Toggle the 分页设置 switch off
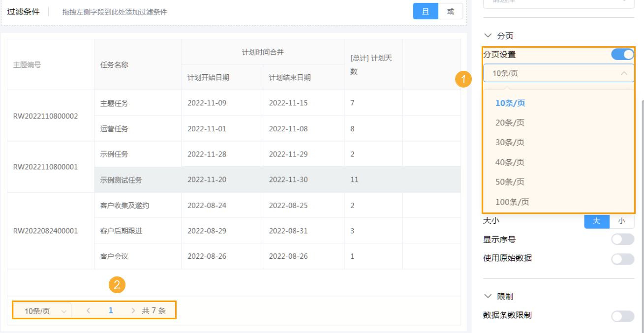Image resolution: width=644 pixels, height=333 pixels. tap(622, 55)
